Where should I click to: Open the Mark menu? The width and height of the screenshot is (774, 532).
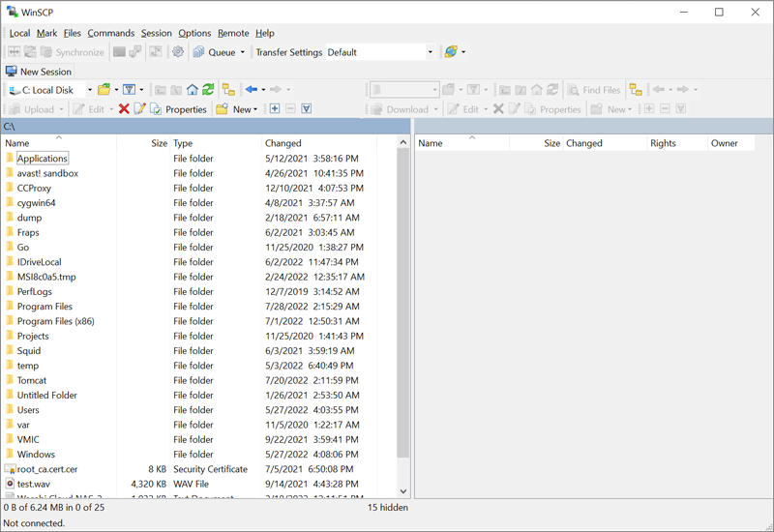(46, 33)
